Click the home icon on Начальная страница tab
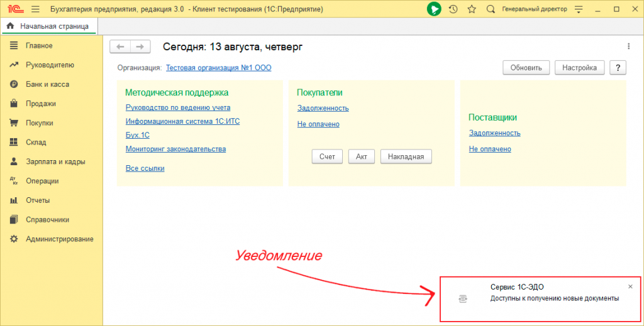This screenshot has height=326, width=644. pos(10,26)
